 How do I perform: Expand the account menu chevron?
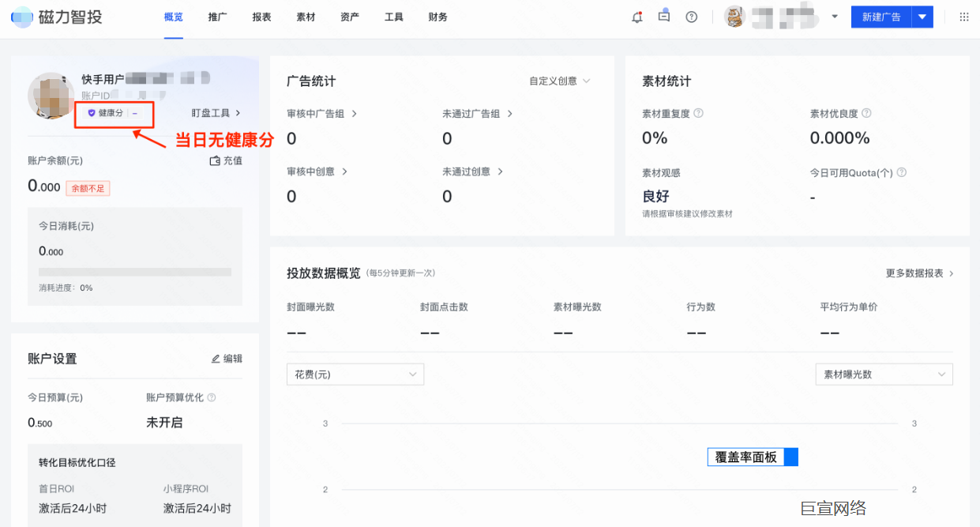point(835,16)
